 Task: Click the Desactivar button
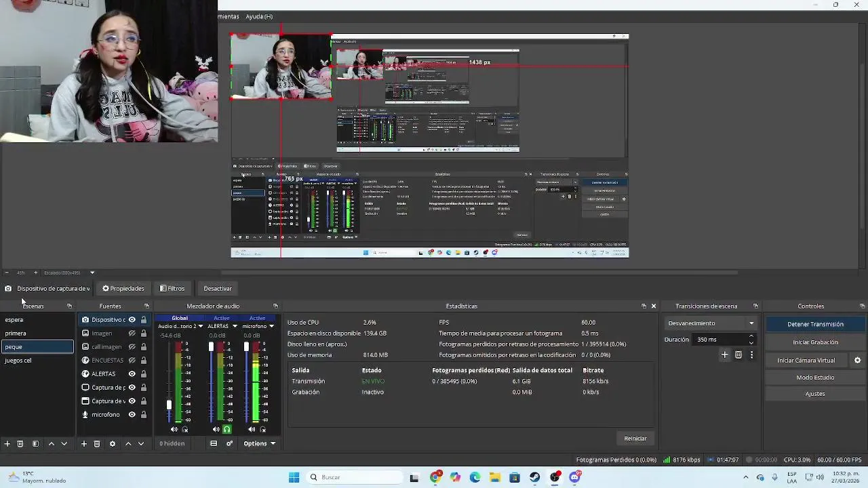(218, 289)
